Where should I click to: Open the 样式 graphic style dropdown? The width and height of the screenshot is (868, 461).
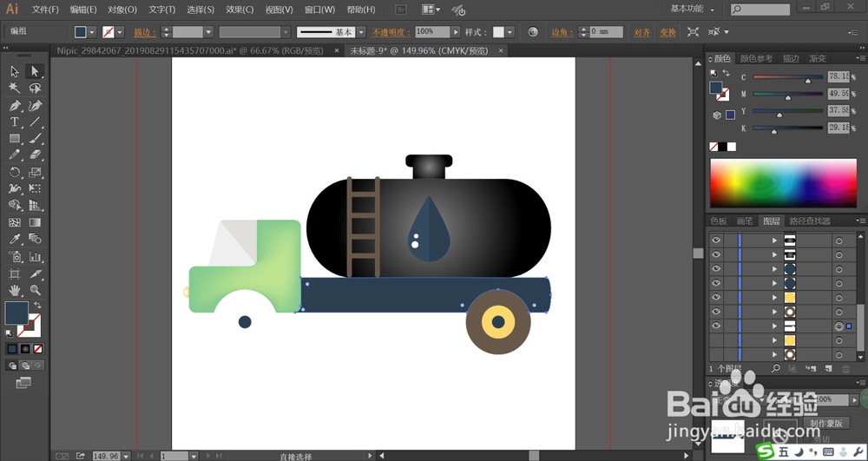(x=510, y=32)
